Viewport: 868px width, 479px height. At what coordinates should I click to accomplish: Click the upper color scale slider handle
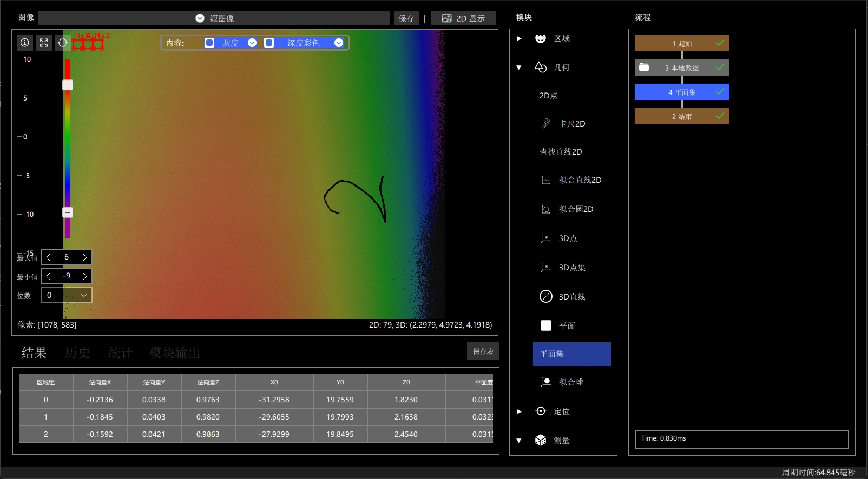(x=68, y=85)
